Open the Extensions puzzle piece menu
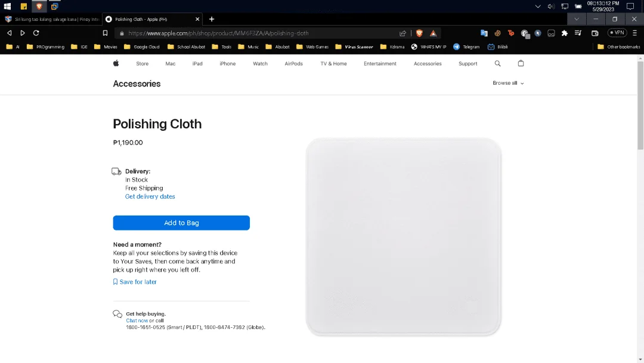Viewport: 644px width, 363px height. tap(565, 33)
